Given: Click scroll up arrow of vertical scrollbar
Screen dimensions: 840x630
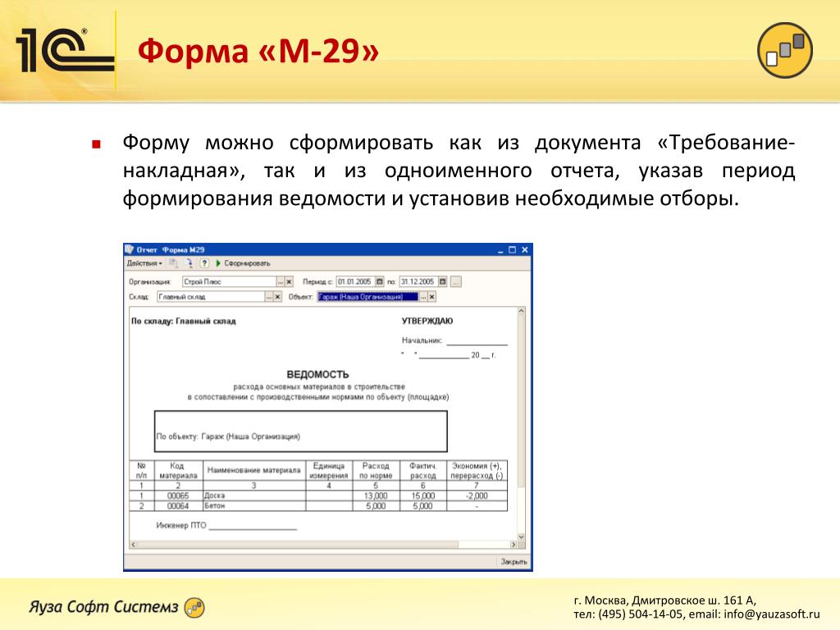Looking at the screenshot, I should tap(521, 311).
